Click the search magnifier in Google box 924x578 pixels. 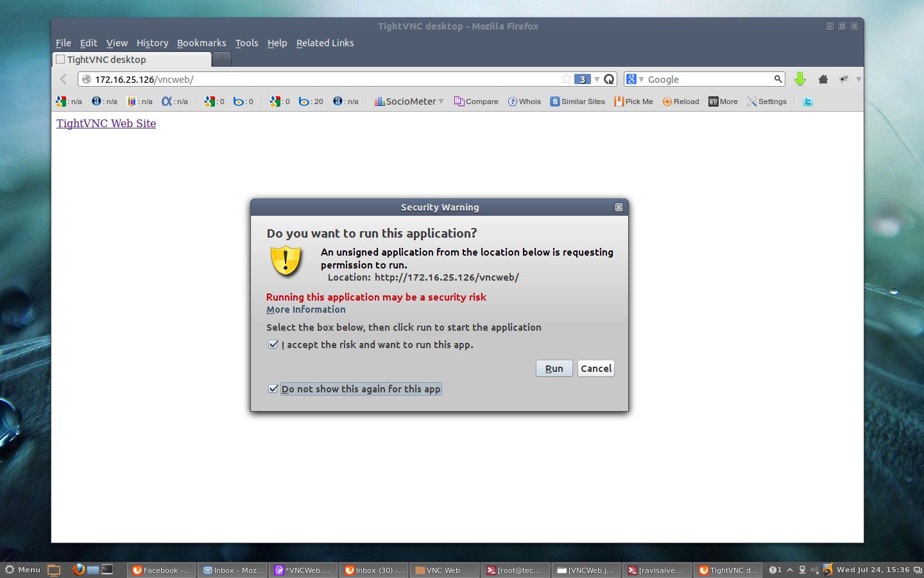(x=778, y=79)
